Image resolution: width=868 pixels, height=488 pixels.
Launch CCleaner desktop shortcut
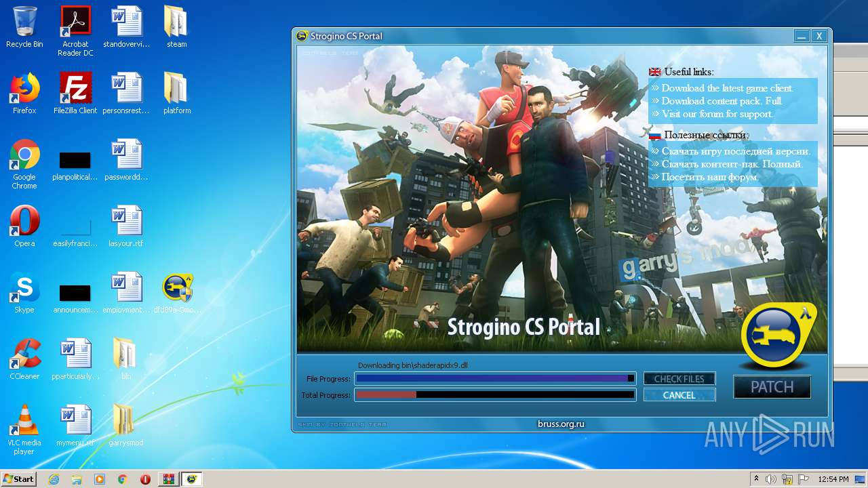[24, 359]
